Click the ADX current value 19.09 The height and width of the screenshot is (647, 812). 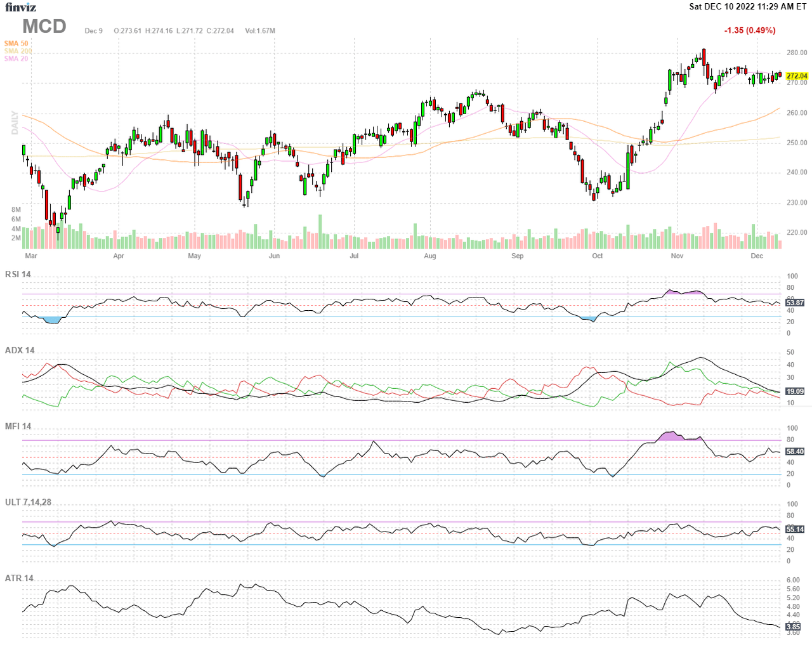[x=796, y=391]
